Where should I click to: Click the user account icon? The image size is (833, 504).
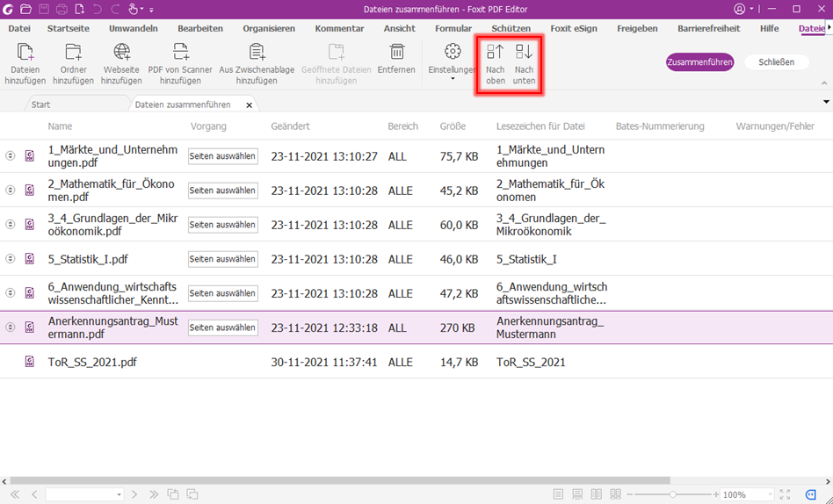click(740, 9)
